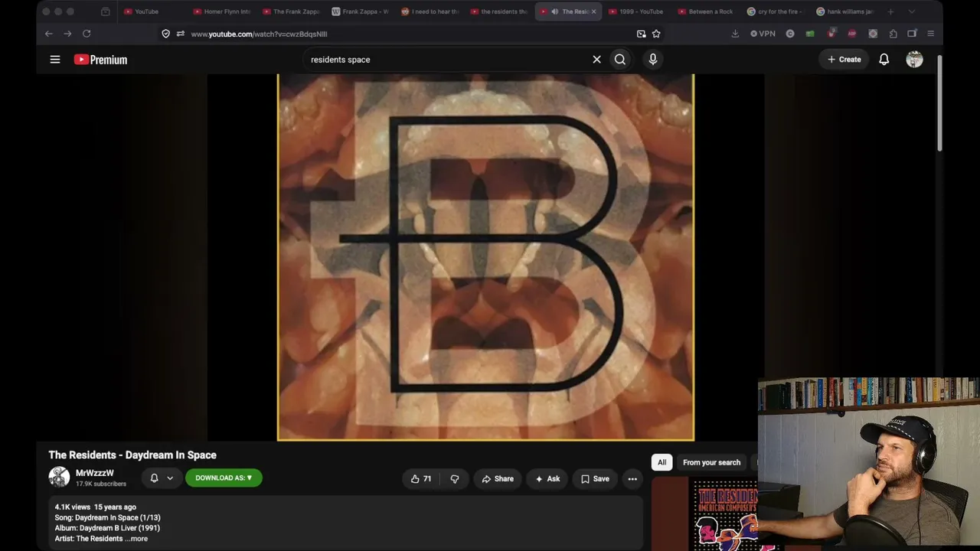Screen dimensions: 980x551
Task: Open a new browser tab
Action: tap(890, 11)
